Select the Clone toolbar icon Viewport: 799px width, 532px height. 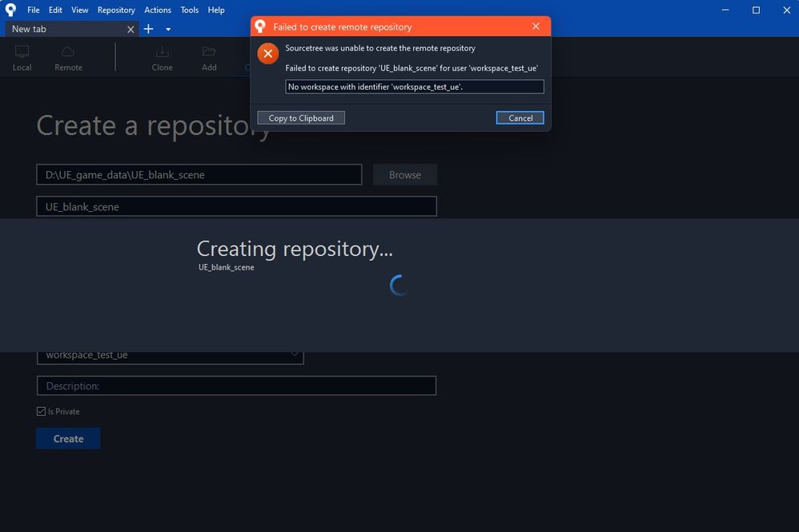click(x=162, y=58)
